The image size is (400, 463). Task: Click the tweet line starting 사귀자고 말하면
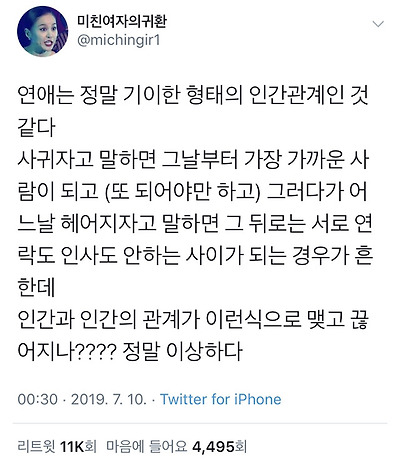click(x=193, y=159)
